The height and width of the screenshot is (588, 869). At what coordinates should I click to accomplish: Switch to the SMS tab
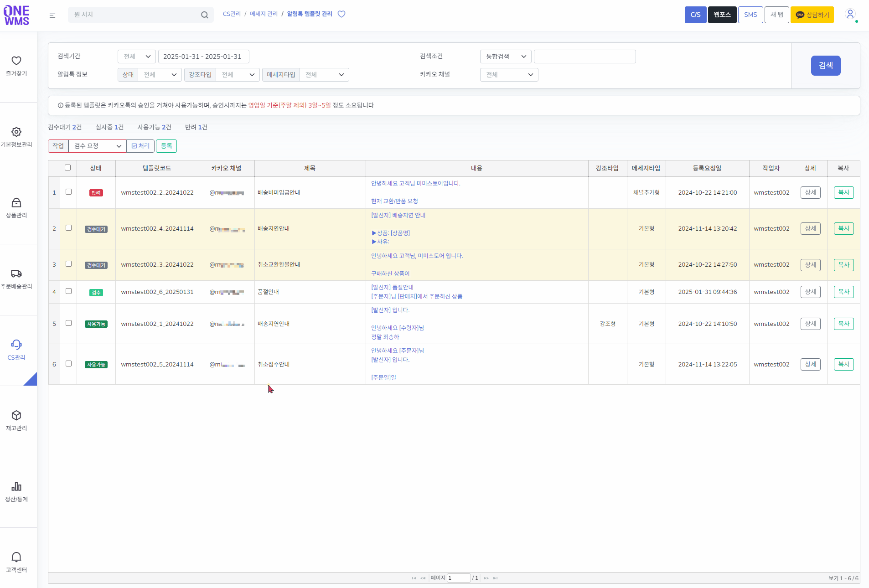tap(750, 15)
